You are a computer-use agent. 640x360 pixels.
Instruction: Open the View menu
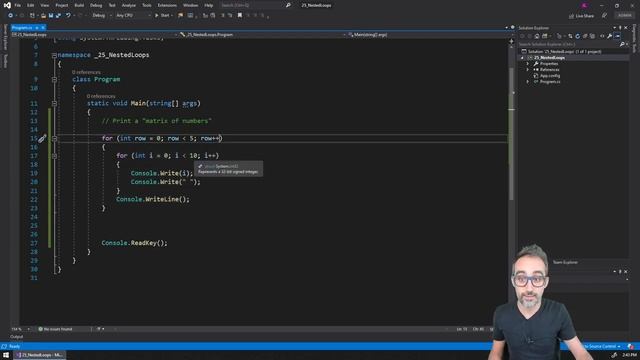[x=44, y=5]
